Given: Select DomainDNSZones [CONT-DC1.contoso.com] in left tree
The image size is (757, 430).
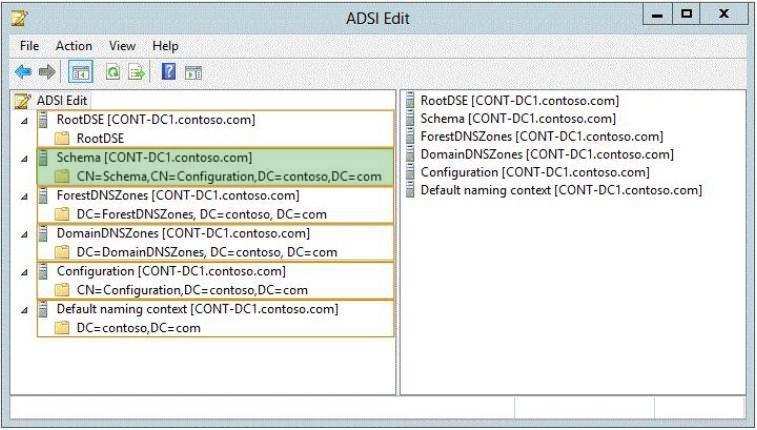Looking at the screenshot, I should pos(183,234).
